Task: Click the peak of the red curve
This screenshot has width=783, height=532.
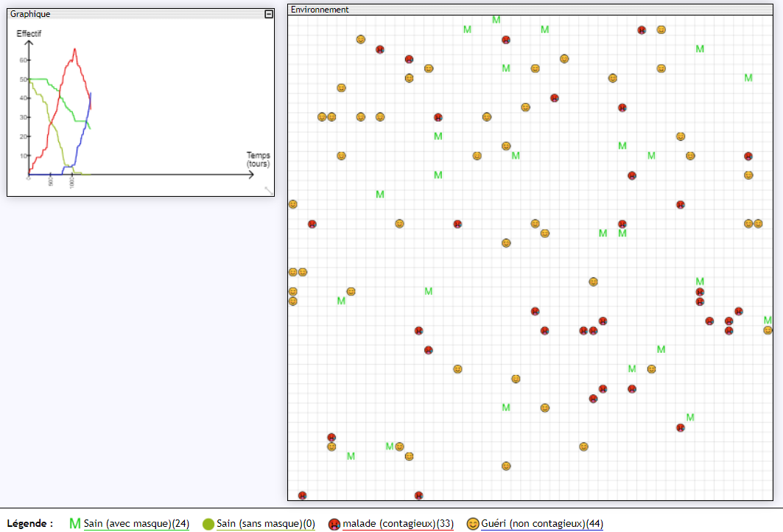Action: tap(74, 49)
